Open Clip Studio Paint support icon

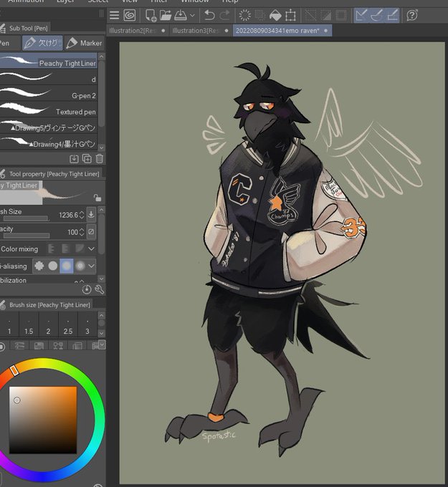(x=412, y=15)
